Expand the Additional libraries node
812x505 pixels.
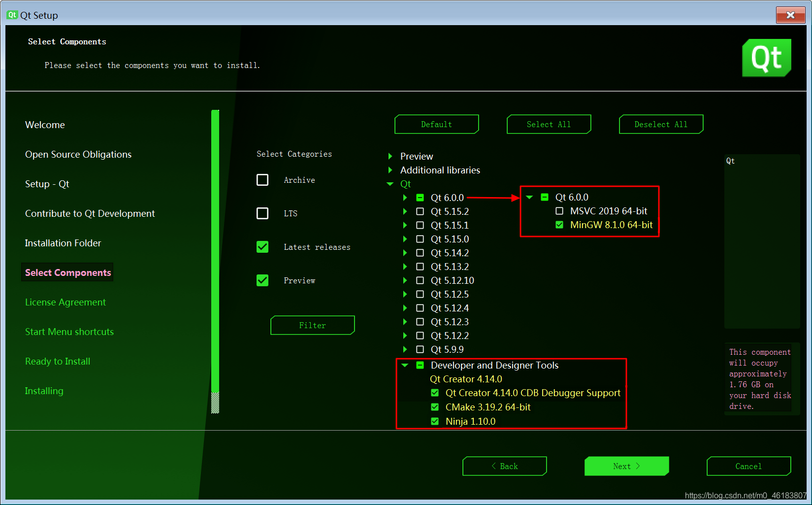pyautogui.click(x=390, y=170)
